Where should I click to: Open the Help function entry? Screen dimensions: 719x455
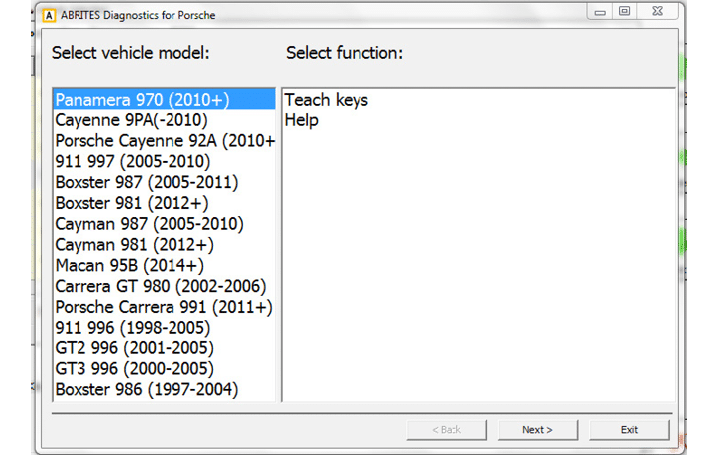coord(302,120)
